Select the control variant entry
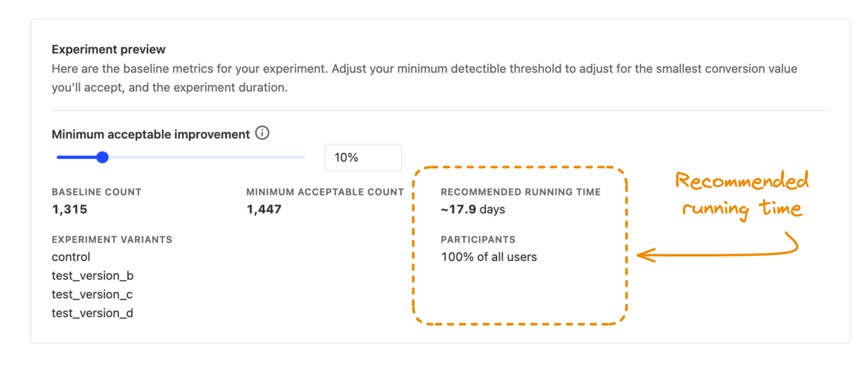The image size is (868, 368). point(70,257)
